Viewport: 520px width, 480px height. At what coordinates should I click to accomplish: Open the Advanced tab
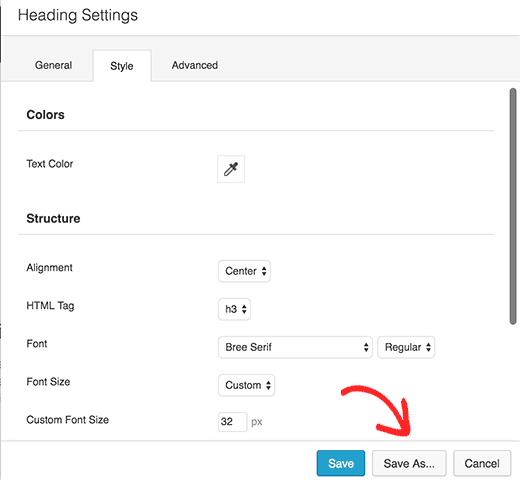click(x=195, y=65)
